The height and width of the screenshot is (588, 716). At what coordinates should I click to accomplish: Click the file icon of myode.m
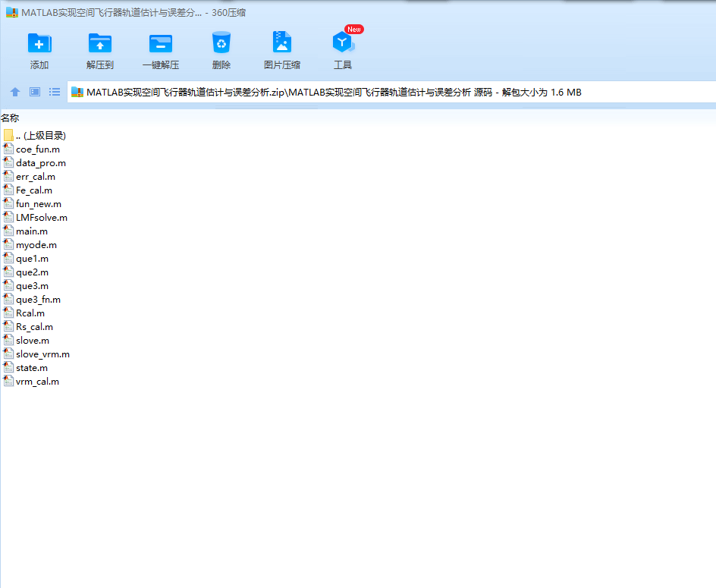click(x=8, y=245)
